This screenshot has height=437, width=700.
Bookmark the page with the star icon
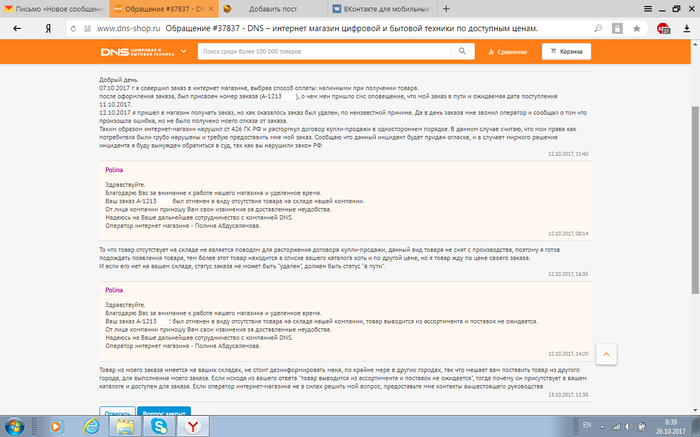(x=637, y=29)
